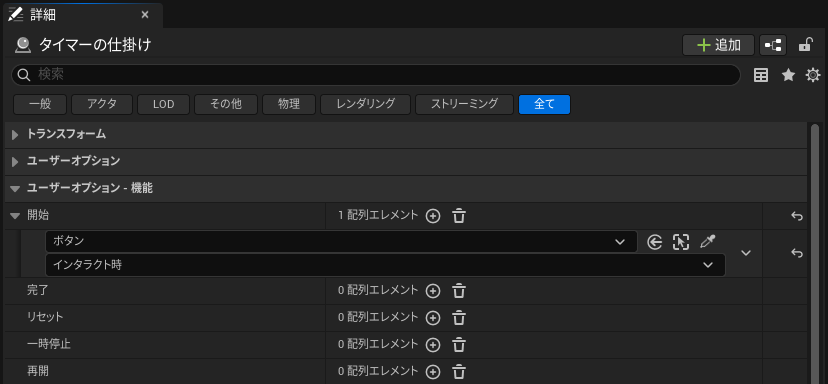The image size is (828, 384).
Task: Add an element to the 完了 array
Action: 433,291
